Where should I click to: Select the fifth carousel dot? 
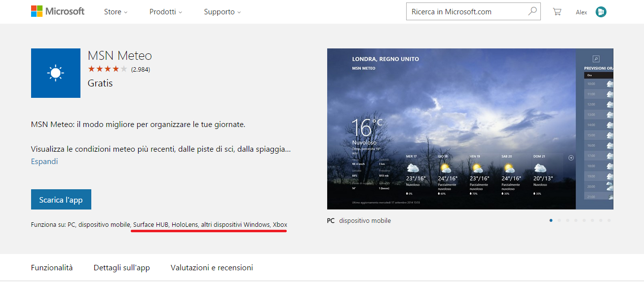point(584,220)
